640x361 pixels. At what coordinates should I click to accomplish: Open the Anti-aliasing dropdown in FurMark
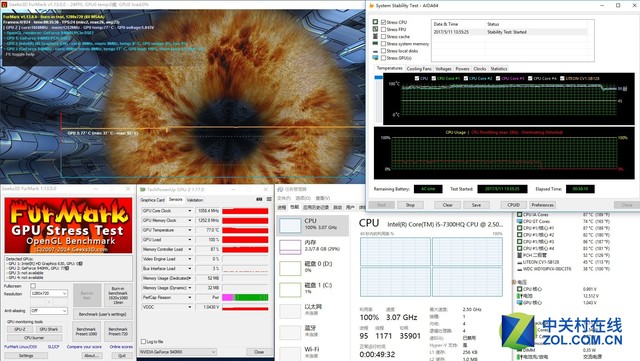[49, 311]
